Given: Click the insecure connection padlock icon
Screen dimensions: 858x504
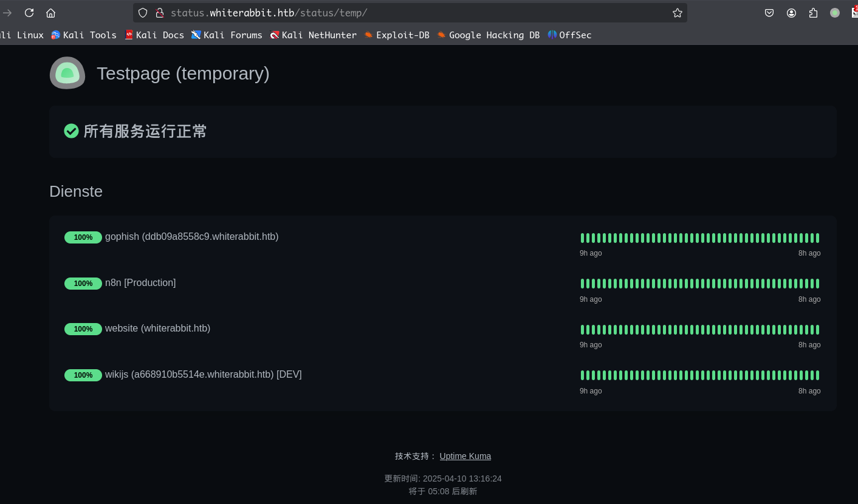Looking at the screenshot, I should pos(160,13).
